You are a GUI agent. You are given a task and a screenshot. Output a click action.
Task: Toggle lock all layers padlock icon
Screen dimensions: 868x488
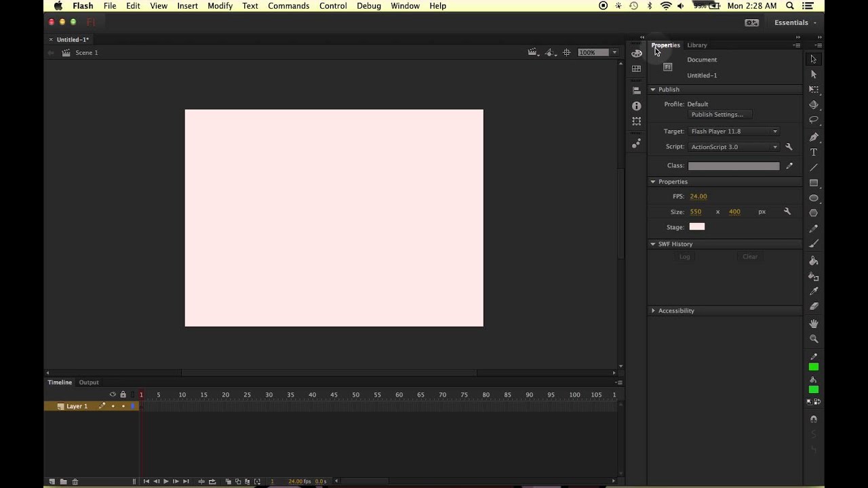123,394
